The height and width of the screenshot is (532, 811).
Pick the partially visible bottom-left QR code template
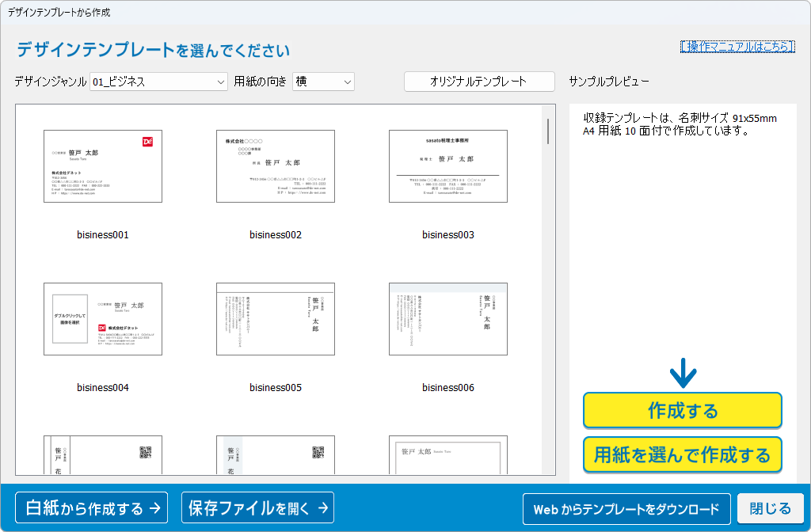coord(103,455)
